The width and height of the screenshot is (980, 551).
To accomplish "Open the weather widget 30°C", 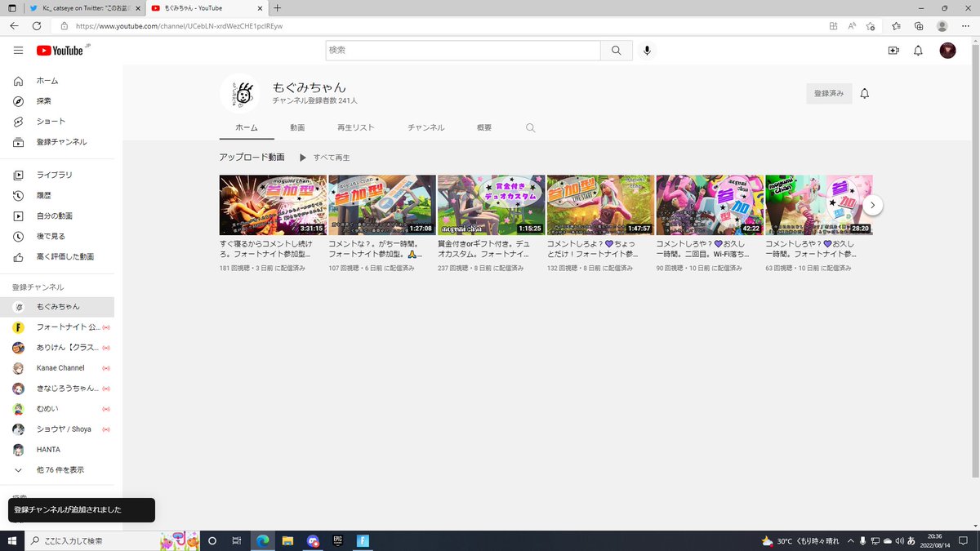I will 800,540.
